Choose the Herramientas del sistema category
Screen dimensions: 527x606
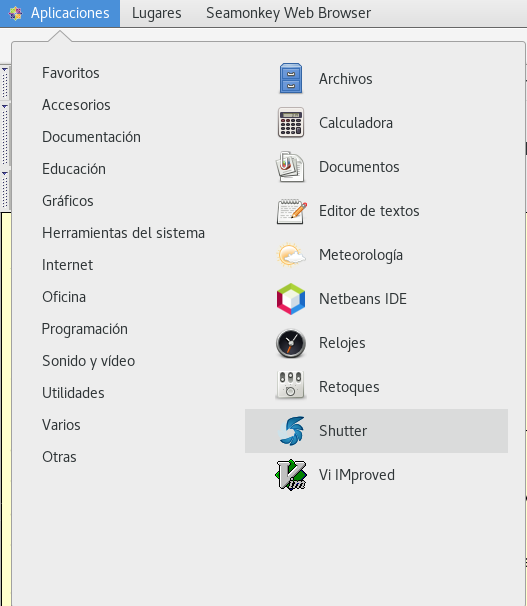(x=123, y=233)
